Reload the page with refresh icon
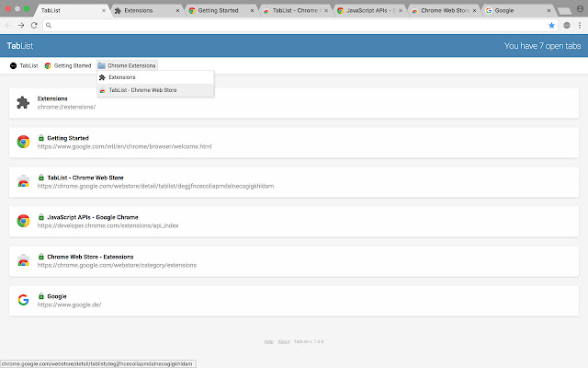588x368 pixels. coord(34,25)
